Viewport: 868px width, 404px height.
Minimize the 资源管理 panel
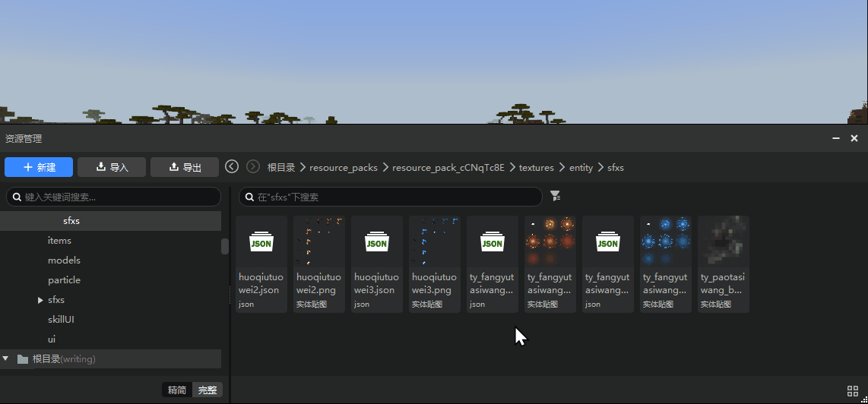[x=836, y=138]
